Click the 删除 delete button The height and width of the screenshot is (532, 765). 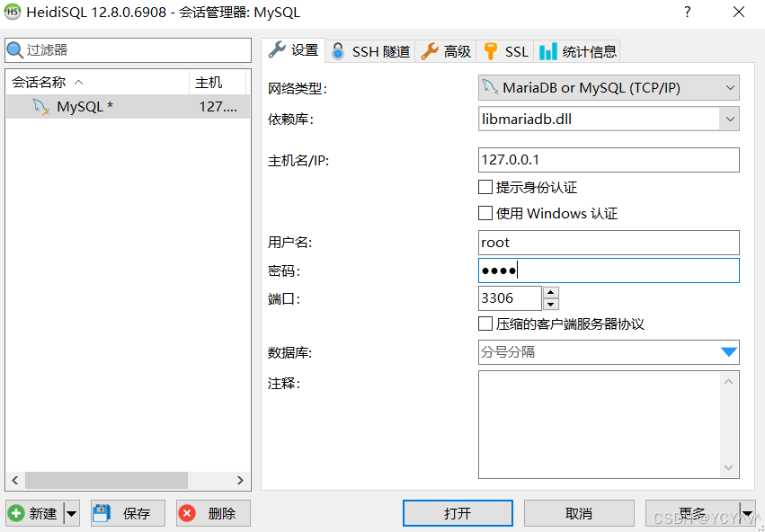point(213,513)
